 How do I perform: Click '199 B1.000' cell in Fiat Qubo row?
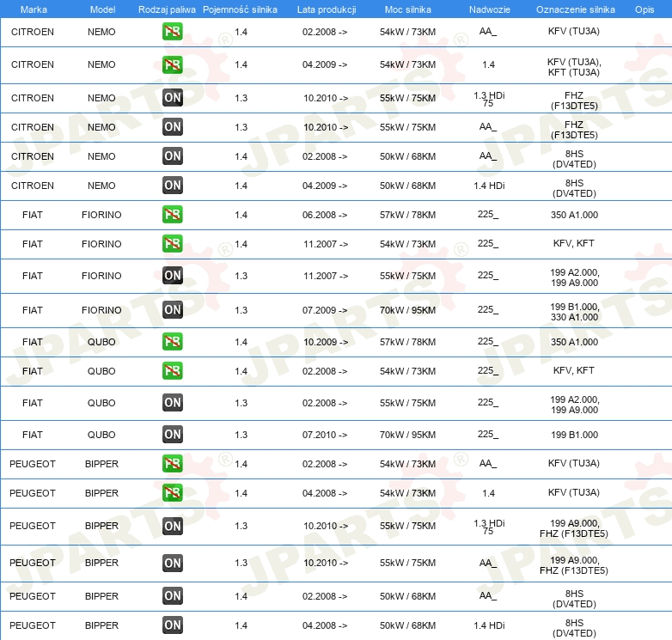pyautogui.click(x=574, y=435)
